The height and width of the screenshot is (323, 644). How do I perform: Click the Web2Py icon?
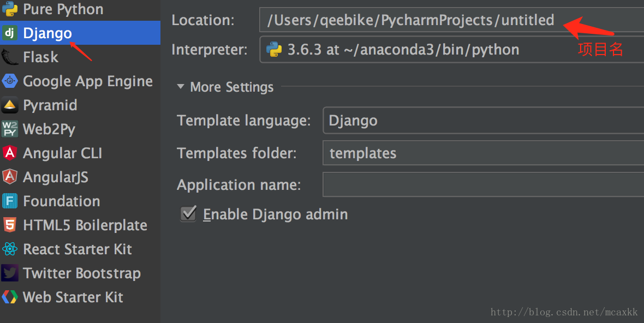pyautogui.click(x=9, y=129)
